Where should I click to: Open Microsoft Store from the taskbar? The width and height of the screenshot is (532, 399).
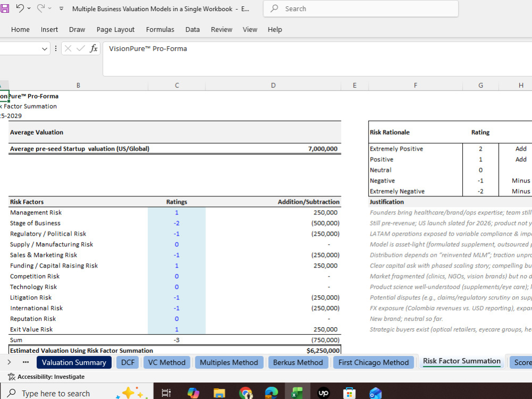click(350, 393)
